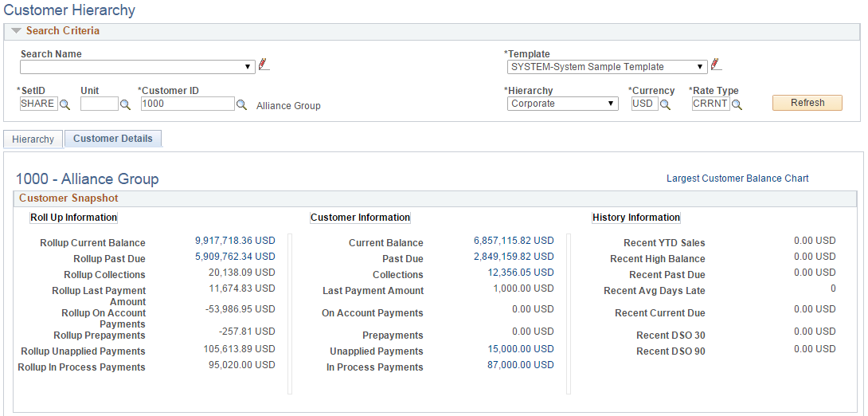Image resolution: width=868 pixels, height=416 pixels.
Task: Open Collections amount 12,356.05 USD
Action: [520, 273]
